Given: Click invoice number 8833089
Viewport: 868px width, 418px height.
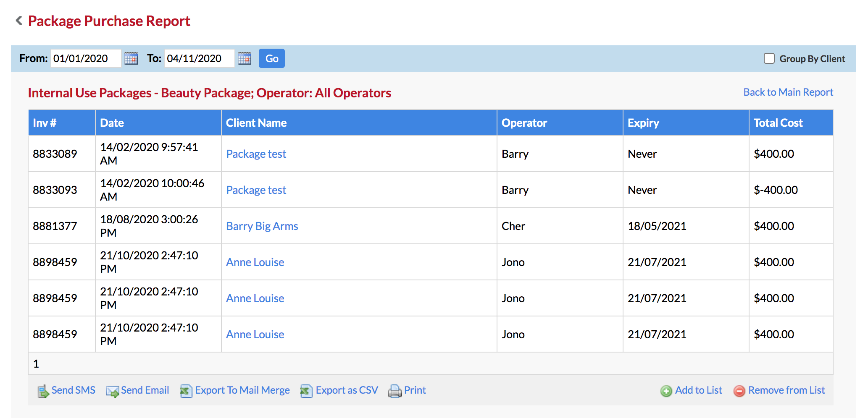Looking at the screenshot, I should [x=55, y=154].
